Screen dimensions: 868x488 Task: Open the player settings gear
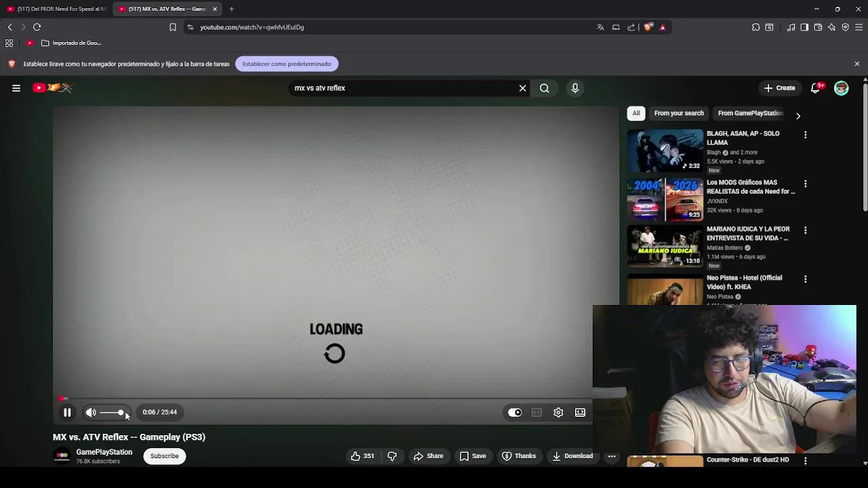(558, 412)
